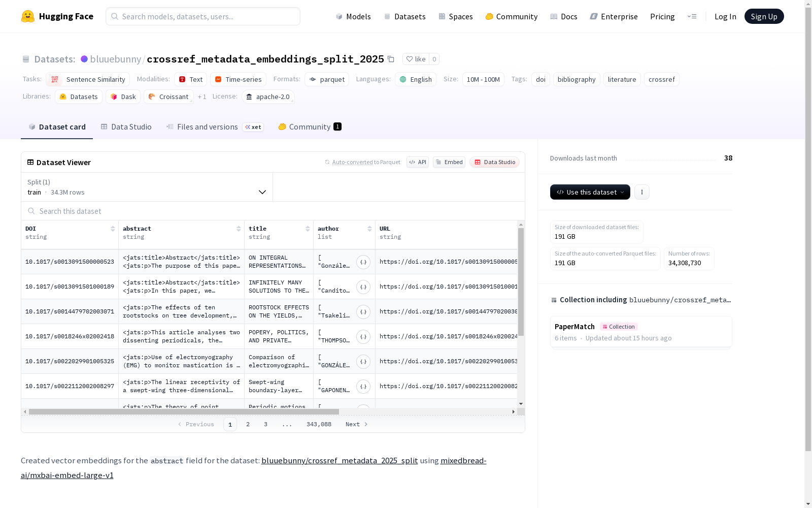This screenshot has height=508, width=812.
Task: Expand the cell for THOMPSO author row
Action: pyautogui.click(x=363, y=337)
